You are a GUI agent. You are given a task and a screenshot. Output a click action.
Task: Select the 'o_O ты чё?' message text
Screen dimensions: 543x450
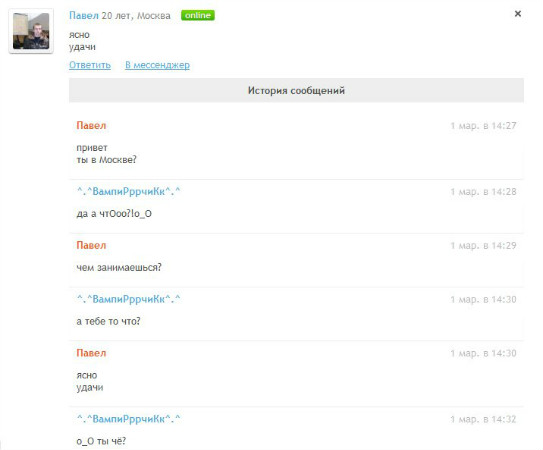[x=101, y=441]
